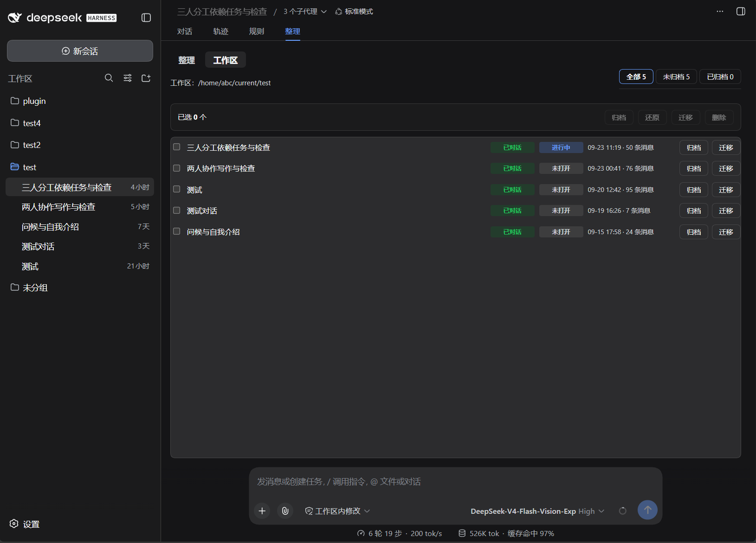Click the 标准模式 mode icon
Image resolution: width=756 pixels, height=543 pixels.
pos(339,12)
